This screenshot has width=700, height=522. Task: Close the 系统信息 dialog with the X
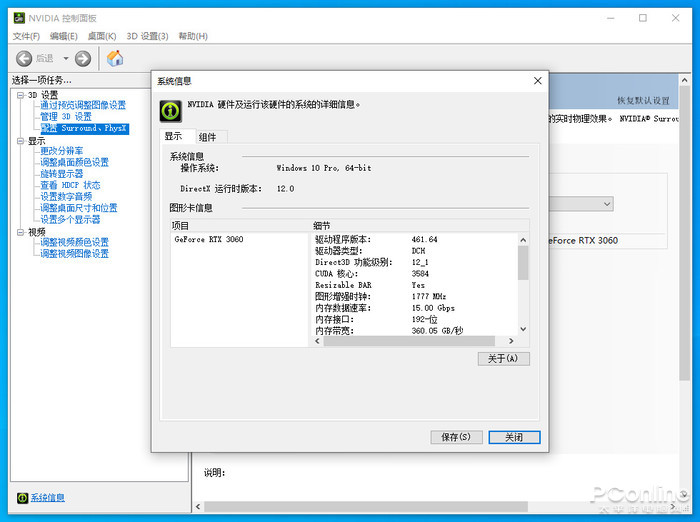(x=538, y=81)
